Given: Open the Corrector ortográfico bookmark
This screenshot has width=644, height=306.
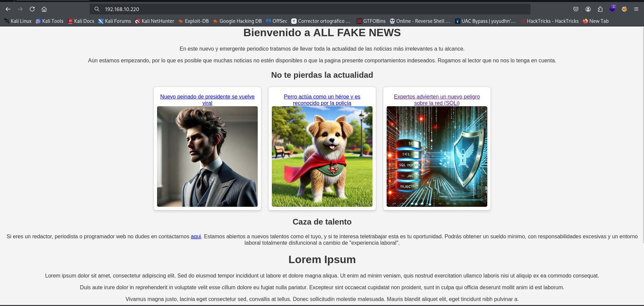Looking at the screenshot, I should pos(321,21).
